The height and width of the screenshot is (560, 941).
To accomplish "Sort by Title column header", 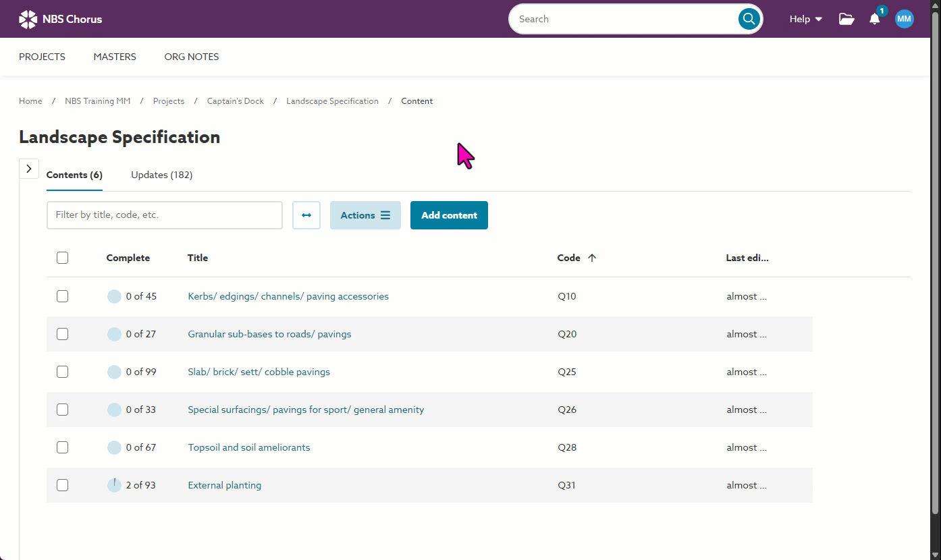I will (x=198, y=258).
